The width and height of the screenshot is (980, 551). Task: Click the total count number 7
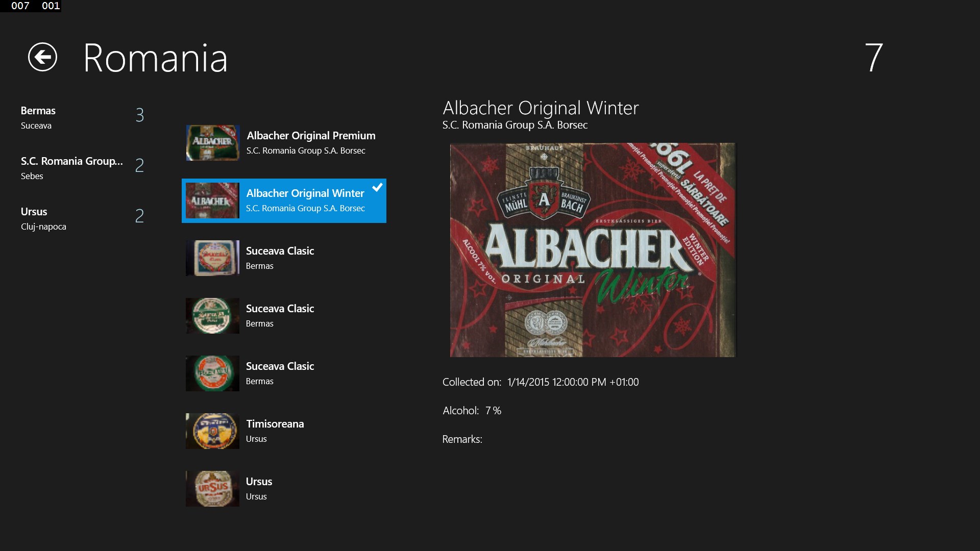[x=873, y=58]
